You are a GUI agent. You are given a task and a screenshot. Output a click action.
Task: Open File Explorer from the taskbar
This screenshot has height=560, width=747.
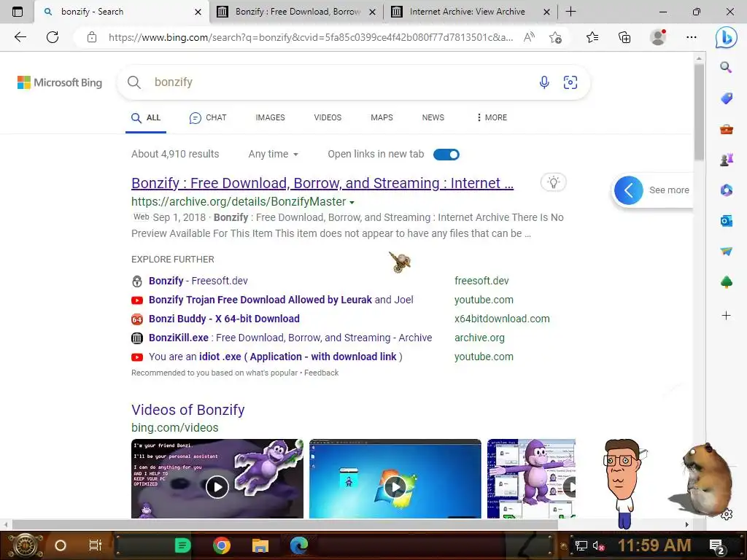pyautogui.click(x=260, y=545)
